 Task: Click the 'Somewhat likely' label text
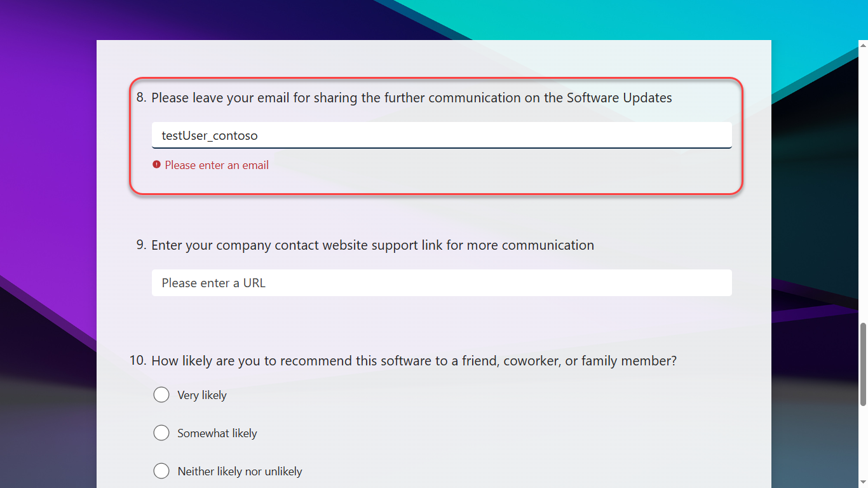[217, 433]
